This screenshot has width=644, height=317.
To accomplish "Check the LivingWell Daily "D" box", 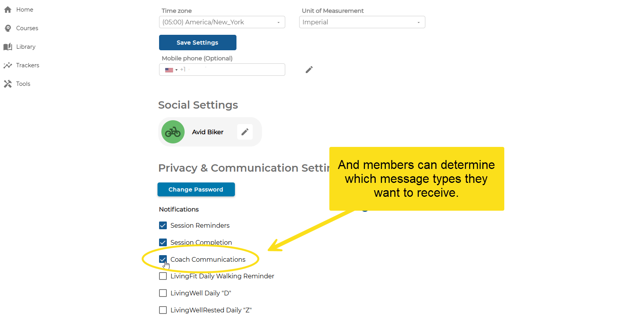I will [163, 293].
